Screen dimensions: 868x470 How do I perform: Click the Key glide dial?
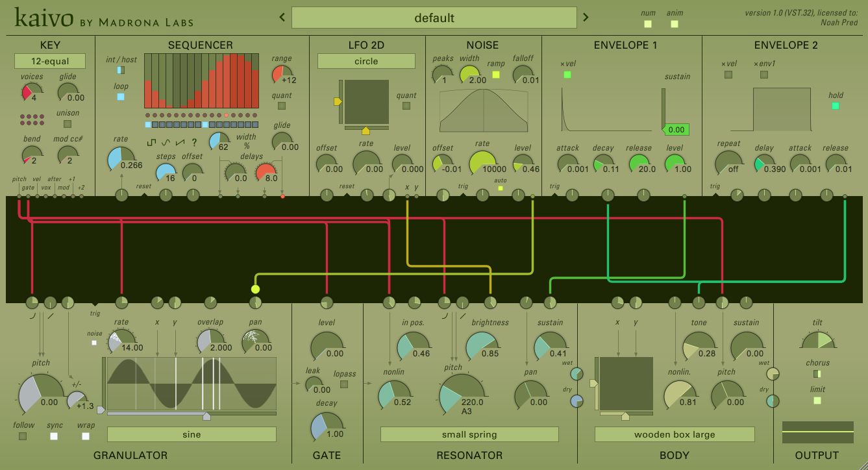tap(68, 92)
